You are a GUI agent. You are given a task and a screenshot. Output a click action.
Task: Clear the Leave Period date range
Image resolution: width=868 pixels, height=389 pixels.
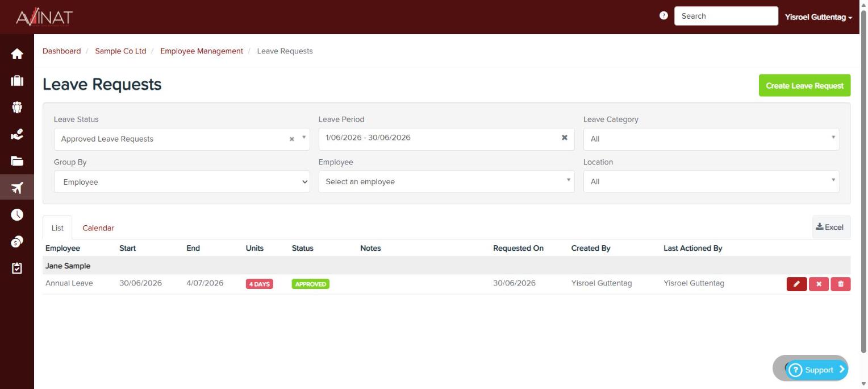point(565,138)
